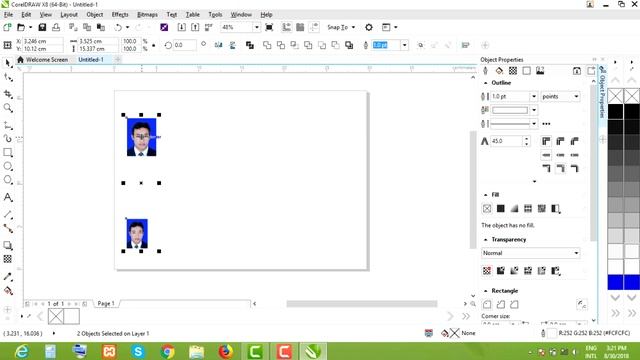Viewport: 640px width, 360px height.
Task: Select the Ellipse tool
Action: [8, 166]
